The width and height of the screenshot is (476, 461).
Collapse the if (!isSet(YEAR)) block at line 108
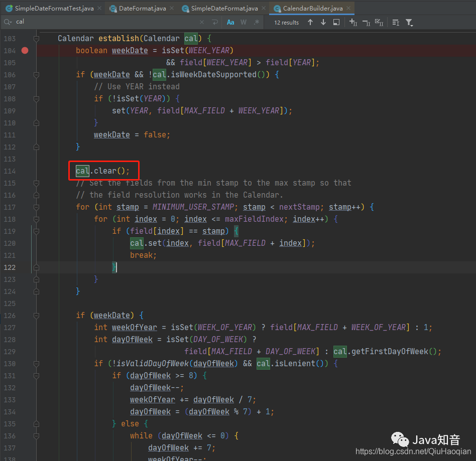(36, 99)
